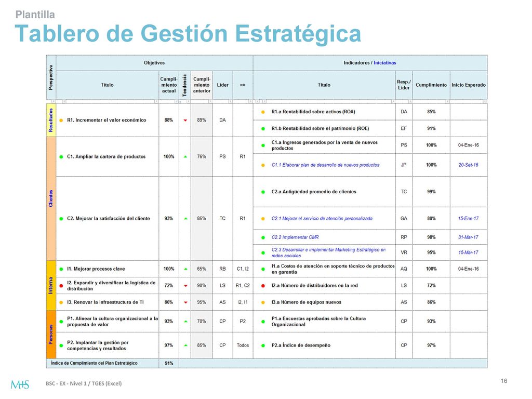Click the green up trend arrow in the P1 row
Image resolution: width=532 pixels, height=399 pixels.
pos(185,321)
